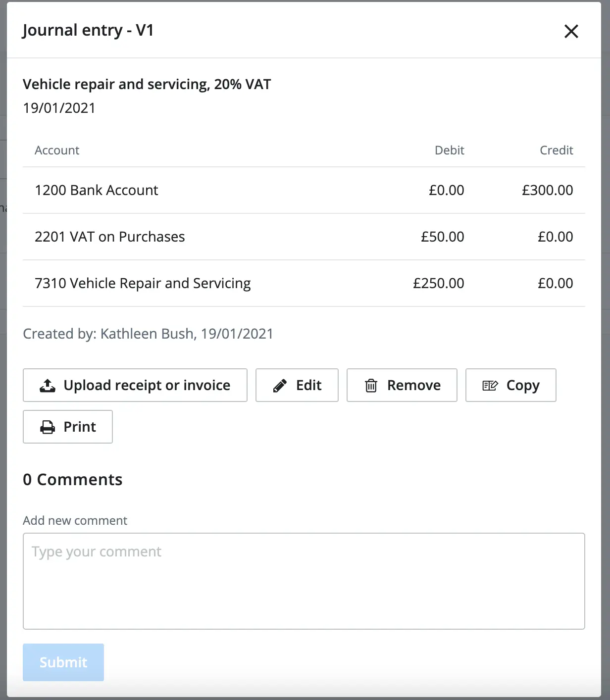Click the printer icon
610x700 pixels.
click(48, 427)
